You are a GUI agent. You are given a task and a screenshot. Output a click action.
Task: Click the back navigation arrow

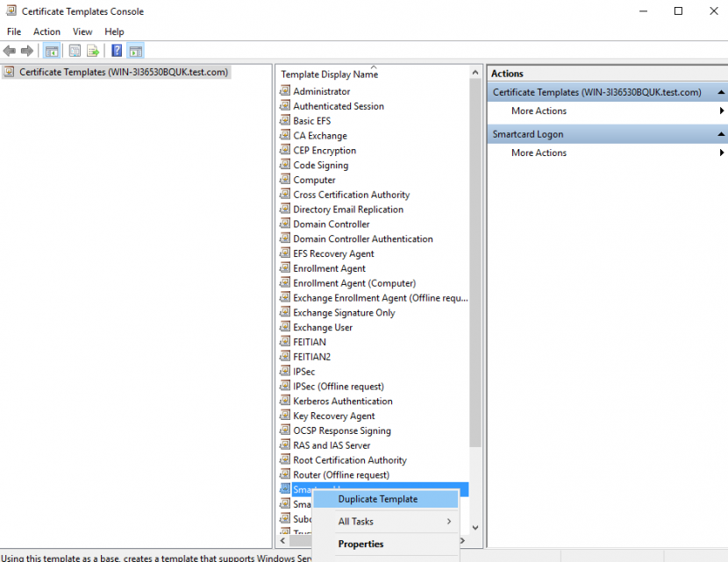click(9, 50)
